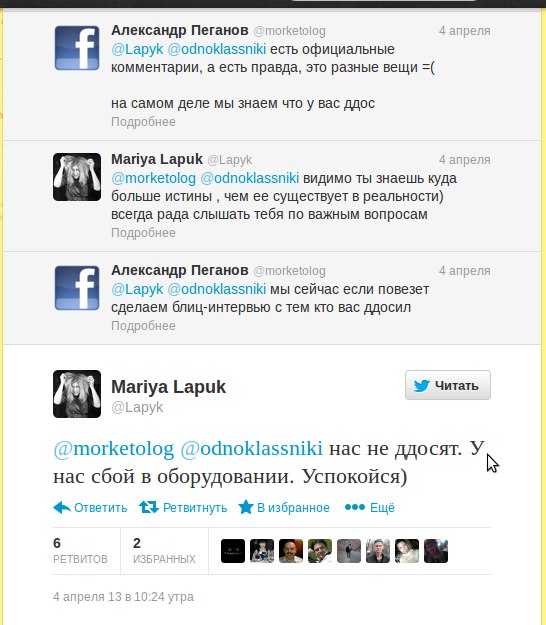Open the 4 апреля 13 в 10:24 timestamp
546x625 pixels.
(123, 597)
